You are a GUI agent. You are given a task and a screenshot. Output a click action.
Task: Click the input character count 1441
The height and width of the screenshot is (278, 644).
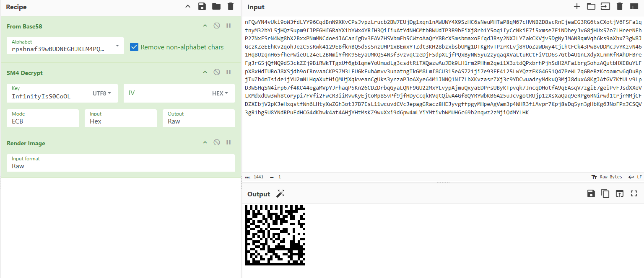254,177
